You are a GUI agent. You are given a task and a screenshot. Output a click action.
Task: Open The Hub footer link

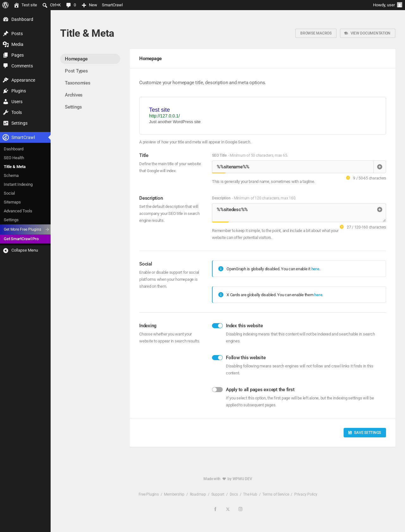tap(250, 494)
